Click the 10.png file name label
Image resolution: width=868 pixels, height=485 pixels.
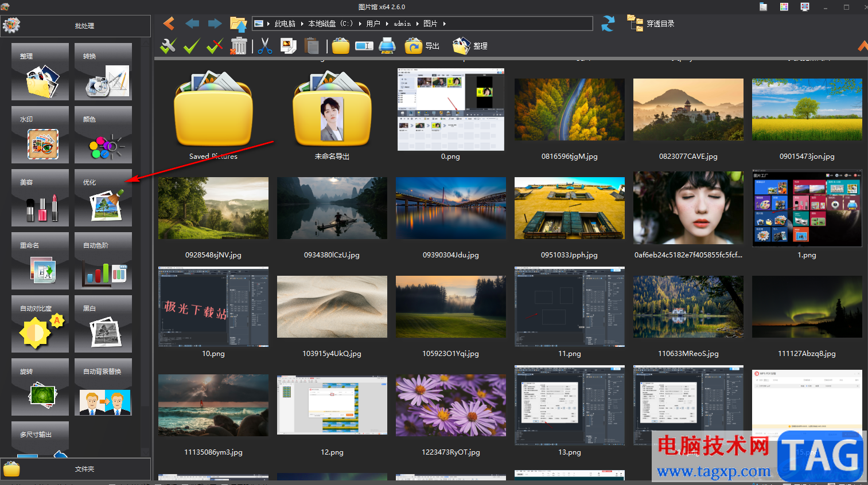tap(213, 354)
